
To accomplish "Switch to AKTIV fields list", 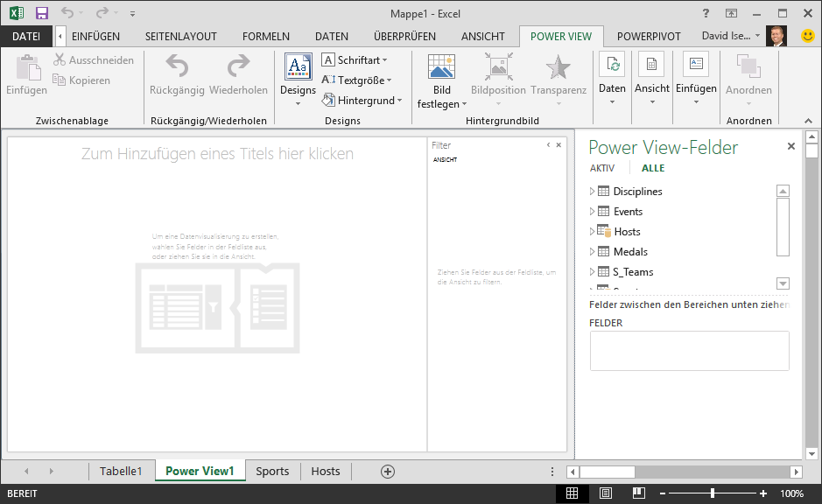I will coord(601,168).
